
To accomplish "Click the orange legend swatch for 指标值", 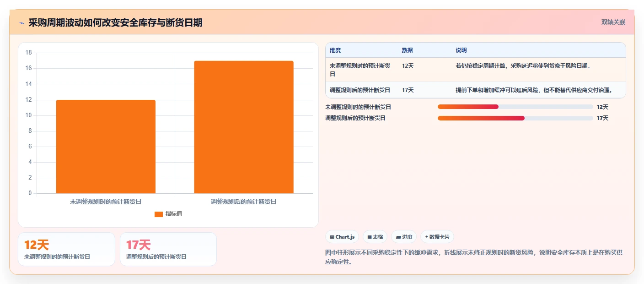I will tap(159, 214).
